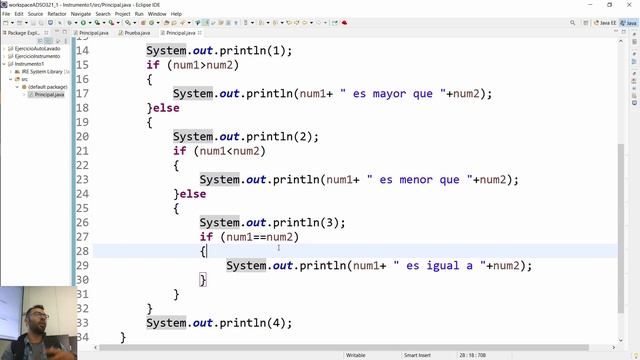The height and width of the screenshot is (360, 640).
Task: Expand the EjercicioAutoLavado project
Action: pos(4,49)
